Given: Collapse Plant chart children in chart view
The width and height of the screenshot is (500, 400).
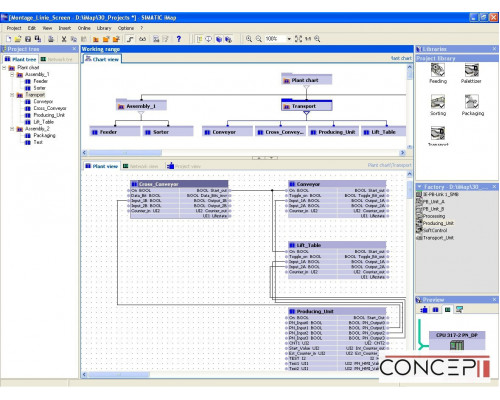Looking at the screenshot, I should tap(306, 87).
